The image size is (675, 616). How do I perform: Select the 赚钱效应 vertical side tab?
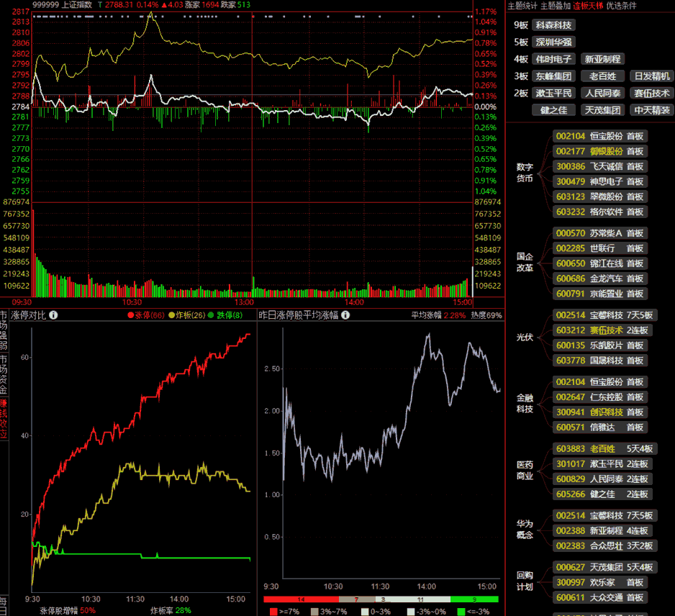click(4, 418)
